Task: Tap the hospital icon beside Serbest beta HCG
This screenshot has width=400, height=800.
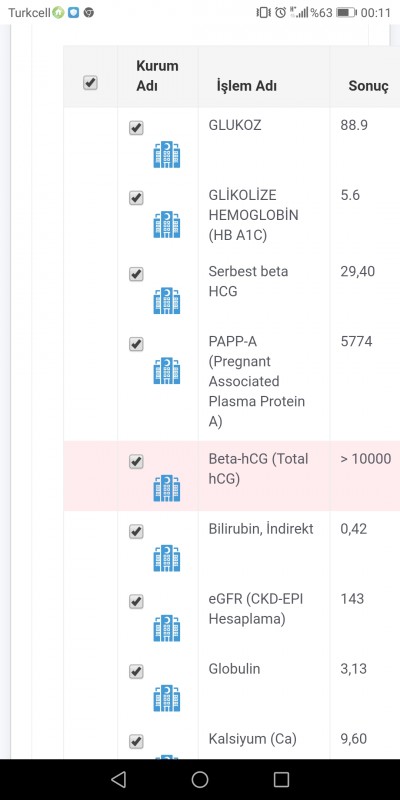Action: [x=167, y=301]
